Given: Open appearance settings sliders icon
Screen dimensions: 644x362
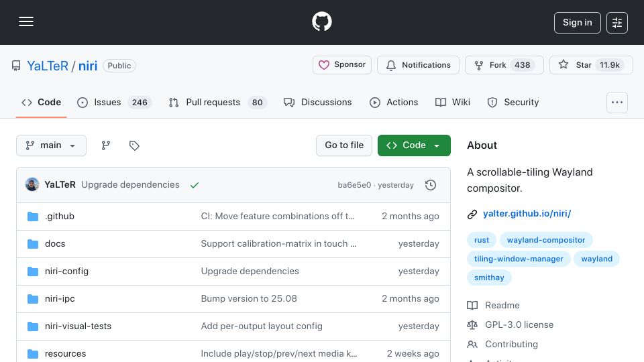Looking at the screenshot, I should tap(617, 23).
